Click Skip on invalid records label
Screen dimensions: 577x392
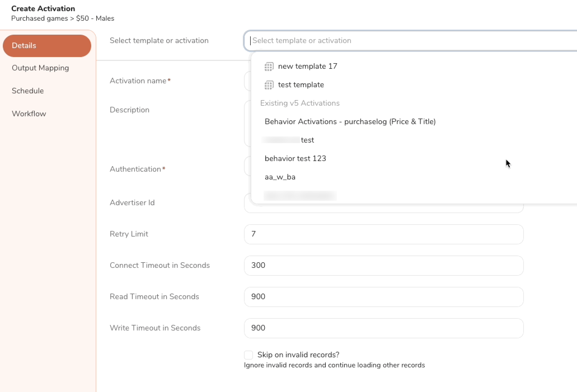(298, 355)
